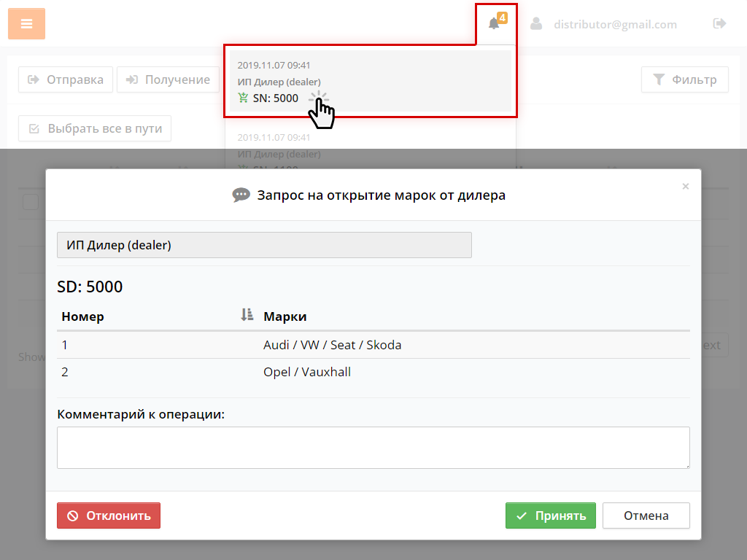Open the Фильтр filter button

684,79
